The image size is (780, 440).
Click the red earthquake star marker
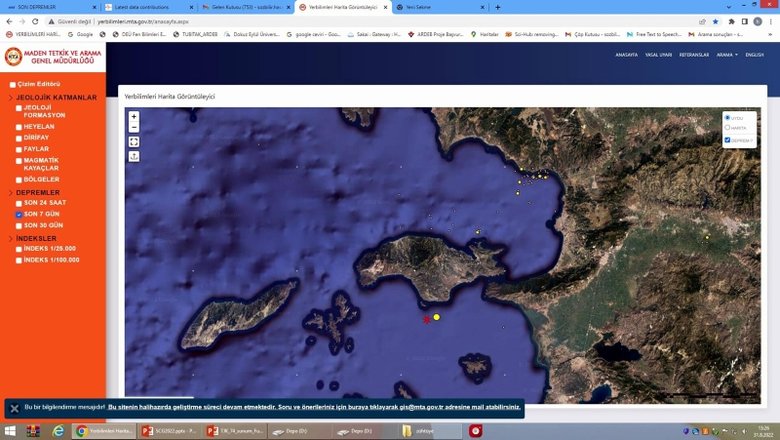(x=427, y=320)
